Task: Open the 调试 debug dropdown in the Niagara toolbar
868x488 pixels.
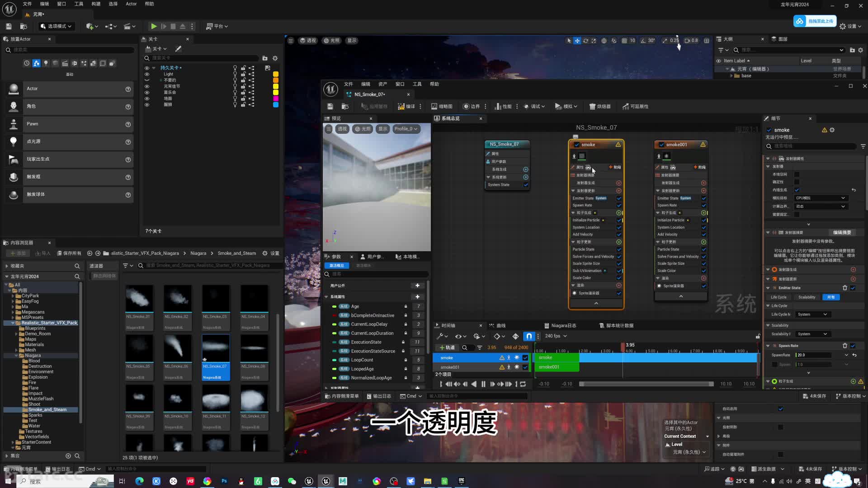Action: pos(534,107)
